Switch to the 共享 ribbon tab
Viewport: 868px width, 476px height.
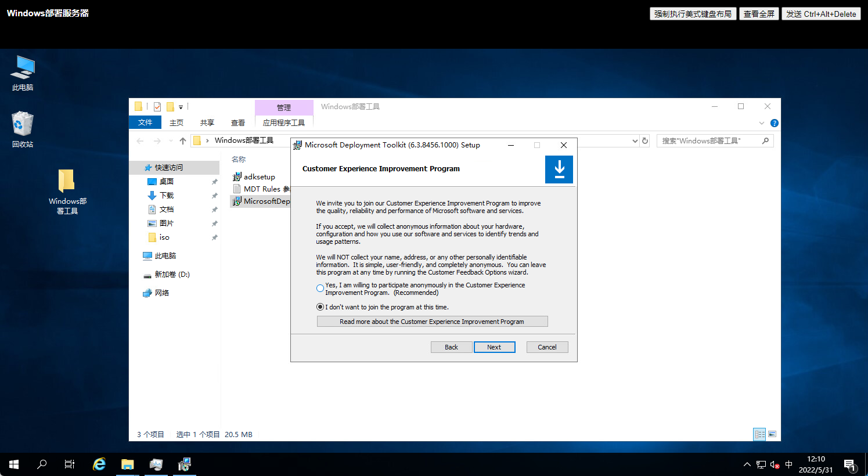[207, 122]
